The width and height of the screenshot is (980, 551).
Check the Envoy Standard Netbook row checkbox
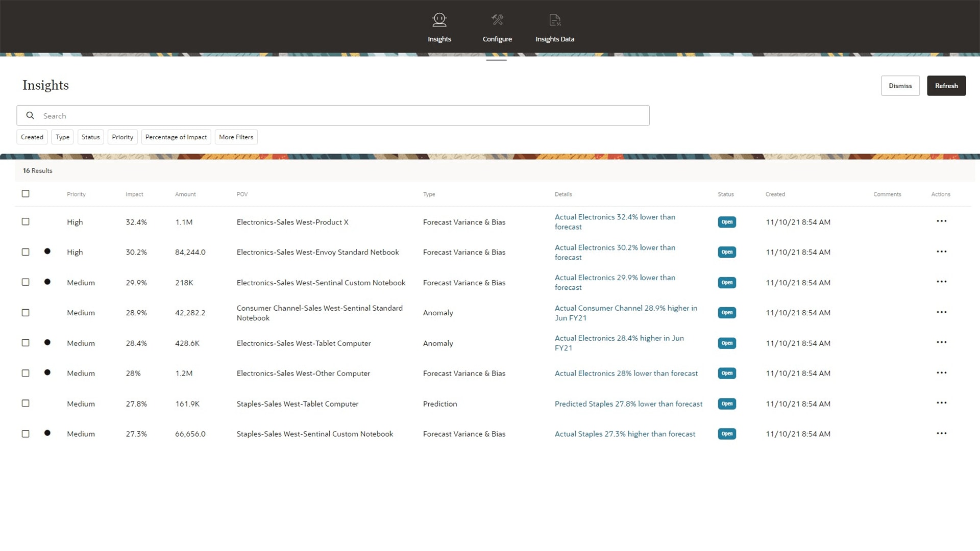pyautogui.click(x=26, y=252)
